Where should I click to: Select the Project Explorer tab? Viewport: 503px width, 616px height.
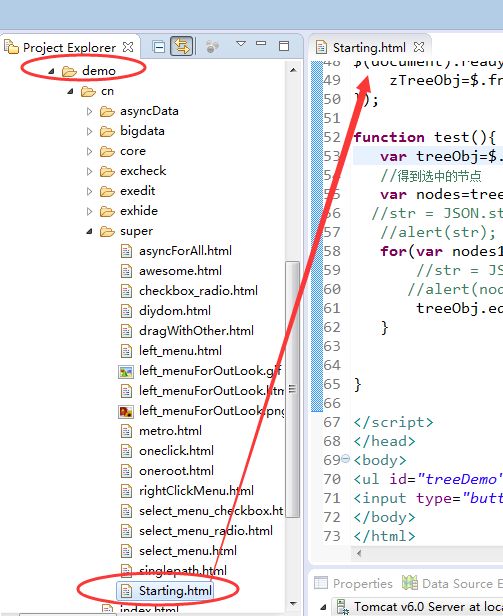click(x=69, y=48)
